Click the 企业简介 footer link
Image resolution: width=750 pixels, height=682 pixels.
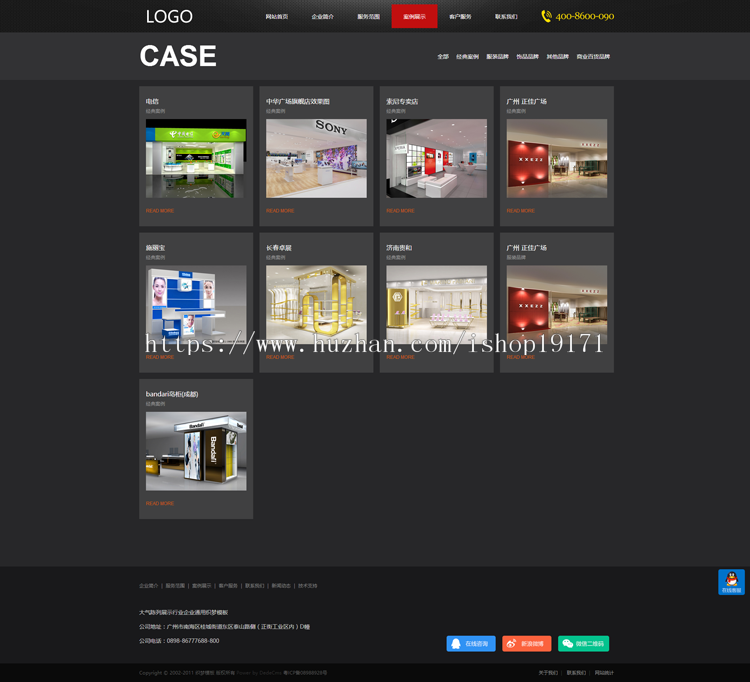click(x=148, y=585)
